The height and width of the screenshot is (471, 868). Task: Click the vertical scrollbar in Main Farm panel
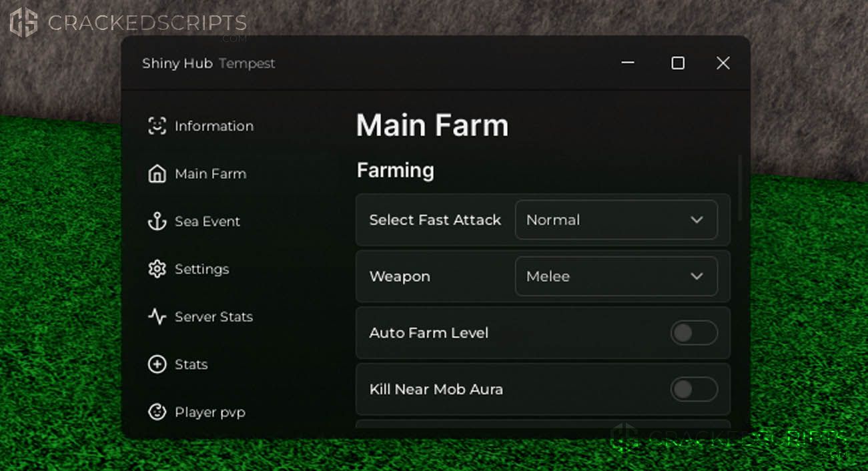pyautogui.click(x=740, y=188)
